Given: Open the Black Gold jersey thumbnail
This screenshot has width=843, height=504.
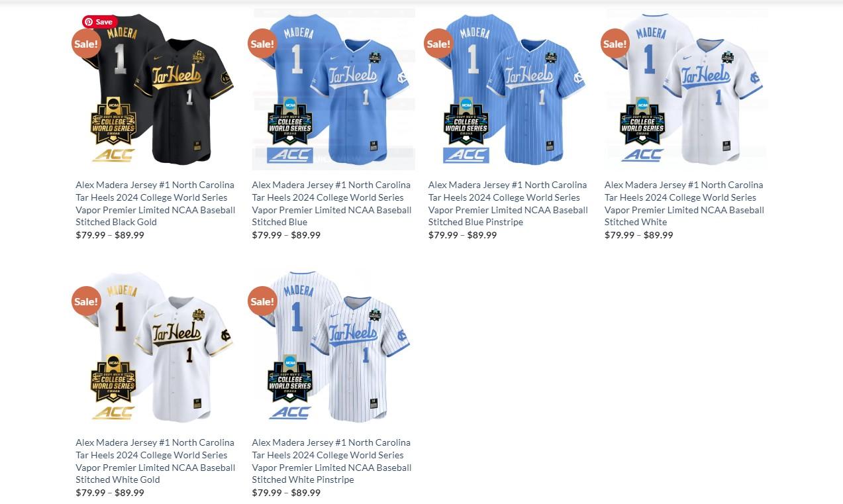Looking at the screenshot, I should click(157, 89).
